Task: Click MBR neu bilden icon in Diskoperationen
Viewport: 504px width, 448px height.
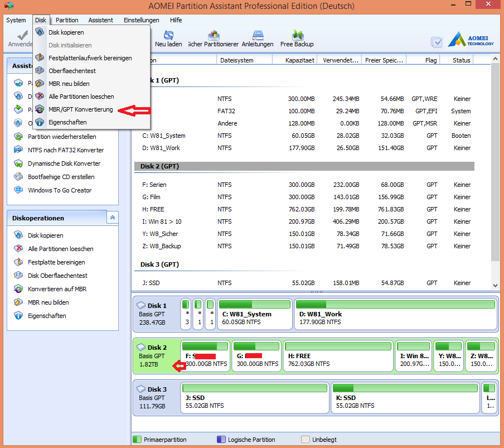Action: click(18, 302)
